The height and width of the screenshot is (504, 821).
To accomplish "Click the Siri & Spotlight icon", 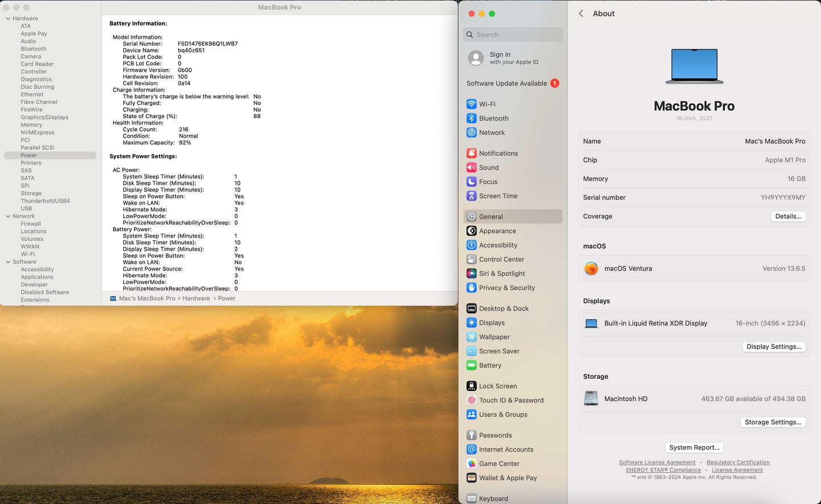I will pyautogui.click(x=471, y=273).
